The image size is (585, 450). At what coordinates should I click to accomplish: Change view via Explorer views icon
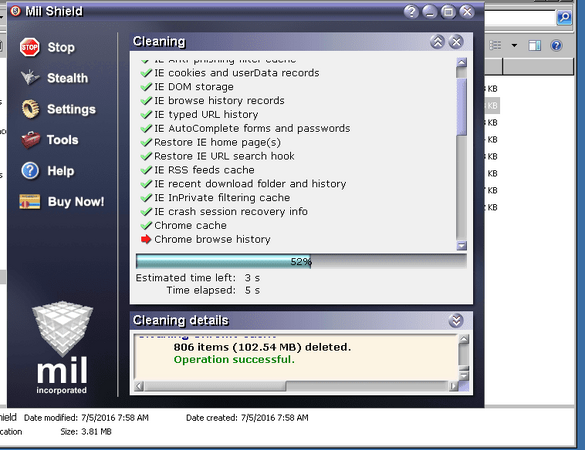495,46
